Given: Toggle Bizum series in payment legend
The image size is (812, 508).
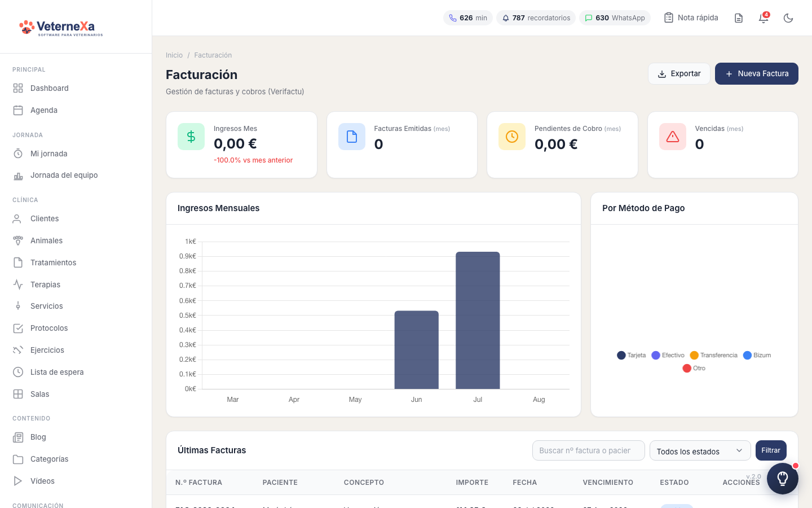Looking at the screenshot, I should pyautogui.click(x=757, y=355).
